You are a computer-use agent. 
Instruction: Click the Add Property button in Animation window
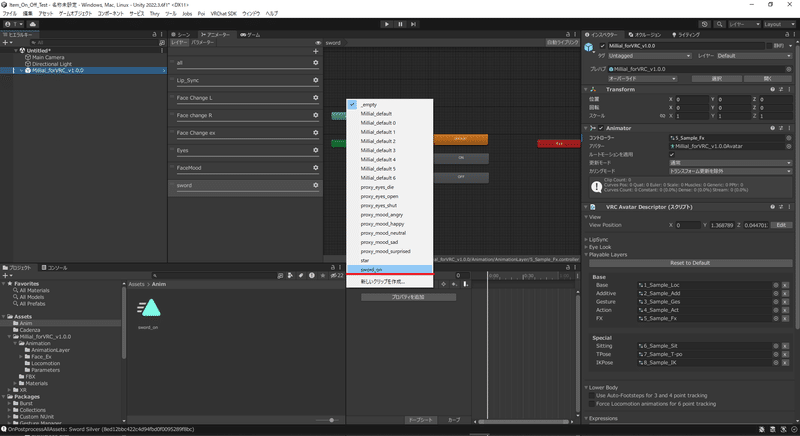(408, 297)
